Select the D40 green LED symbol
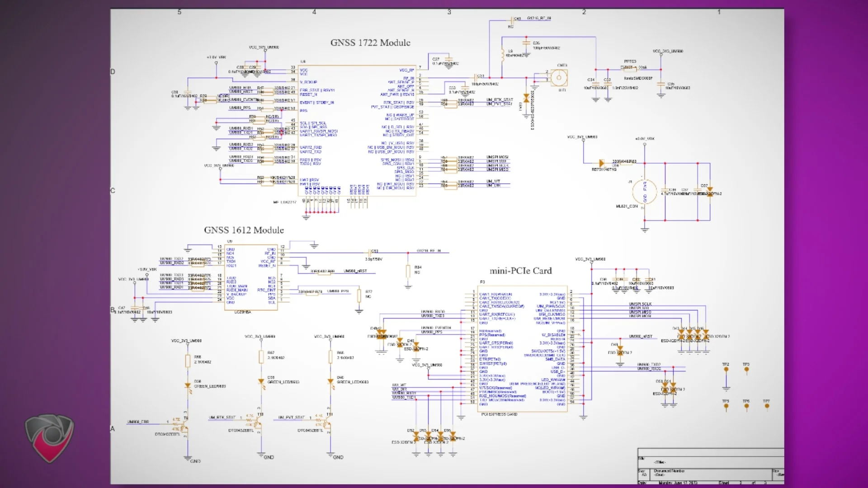The height and width of the screenshot is (488, 868). click(x=330, y=382)
